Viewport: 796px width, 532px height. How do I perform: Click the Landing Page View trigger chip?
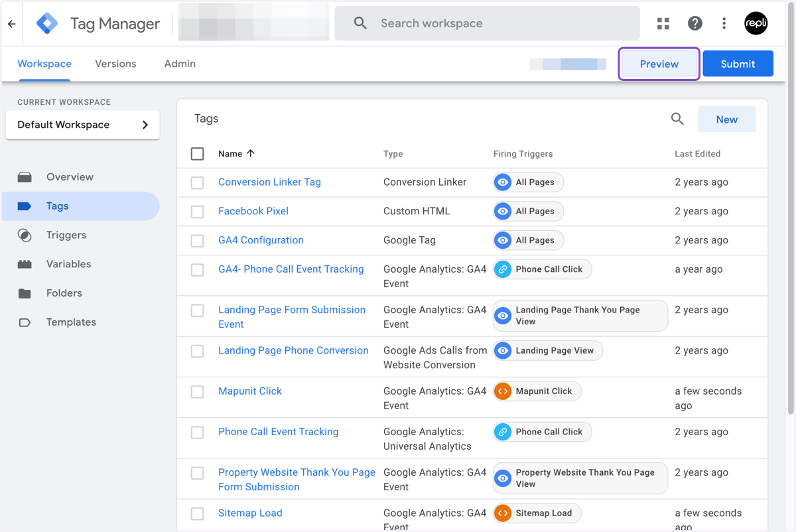coord(547,351)
